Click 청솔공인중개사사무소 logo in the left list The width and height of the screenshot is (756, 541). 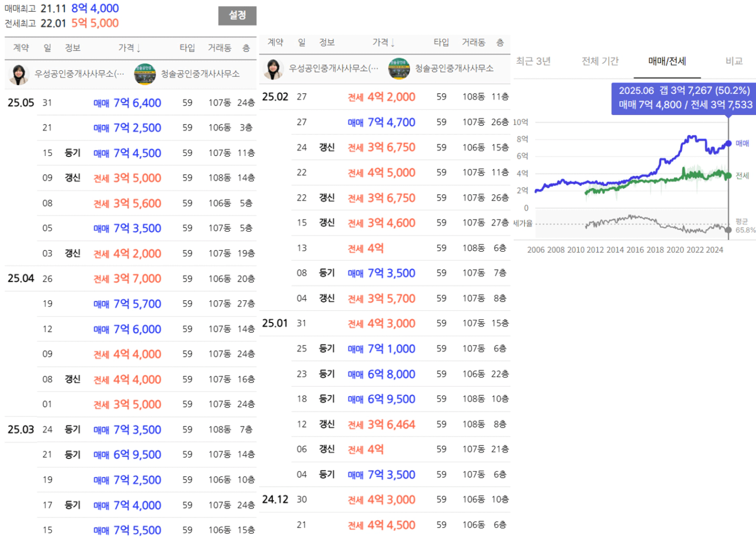[145, 74]
